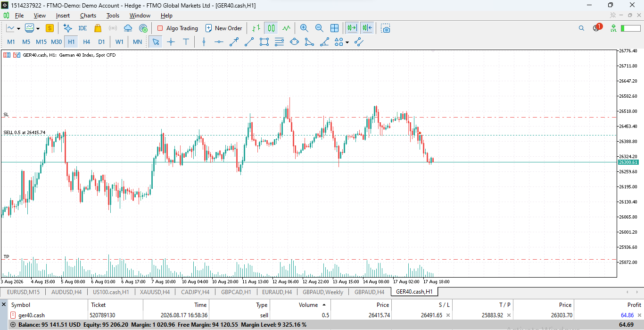644x330 pixels.
Task: Click the green plus radar icon
Action: click(x=143, y=28)
